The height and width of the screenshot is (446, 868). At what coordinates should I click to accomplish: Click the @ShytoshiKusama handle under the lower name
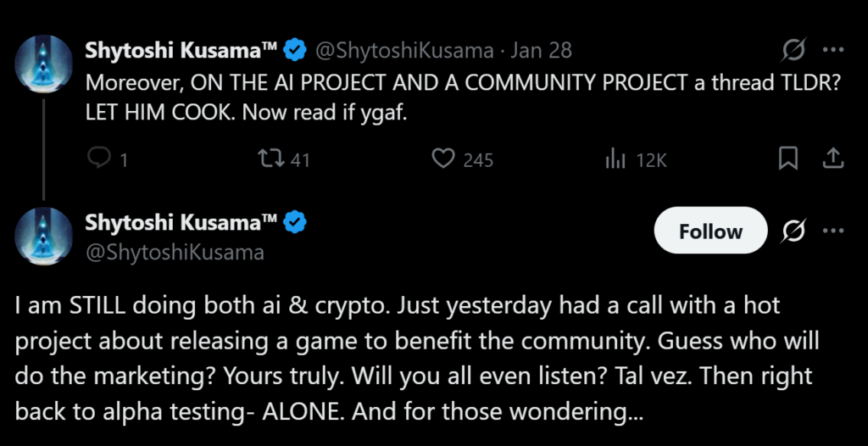click(x=175, y=252)
